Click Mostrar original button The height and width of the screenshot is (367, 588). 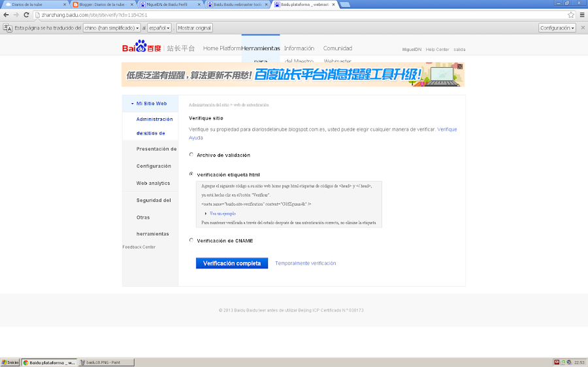194,28
